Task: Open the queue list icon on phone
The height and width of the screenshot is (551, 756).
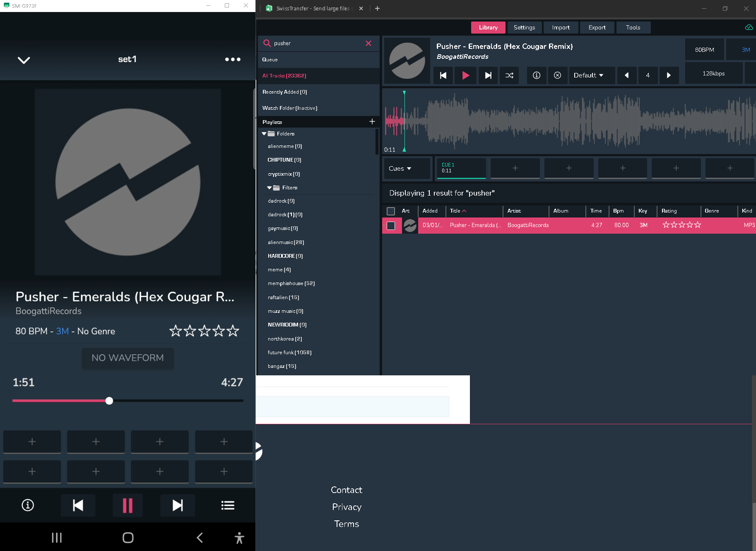Action: pyautogui.click(x=228, y=505)
